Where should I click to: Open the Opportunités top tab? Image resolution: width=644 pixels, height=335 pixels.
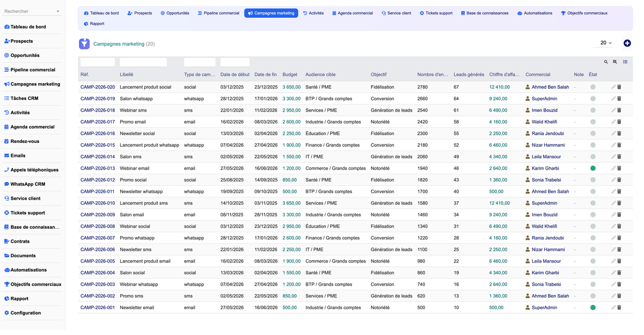pos(175,13)
